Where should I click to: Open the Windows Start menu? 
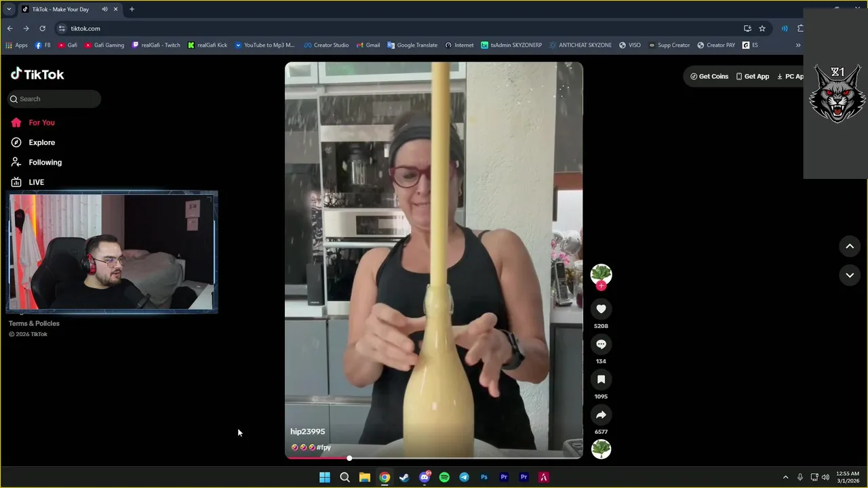pyautogui.click(x=325, y=477)
